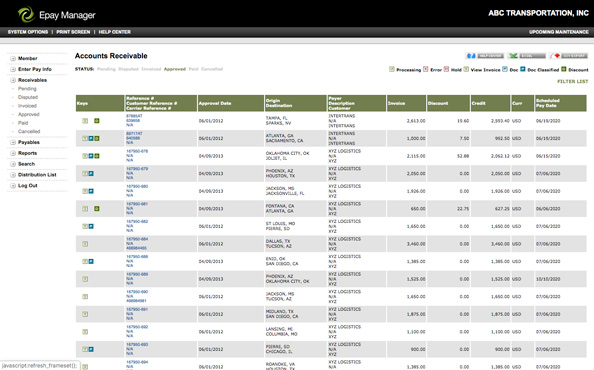The height and width of the screenshot is (370, 594).
Task: Open reference link 167950-684
Action: click(x=137, y=239)
